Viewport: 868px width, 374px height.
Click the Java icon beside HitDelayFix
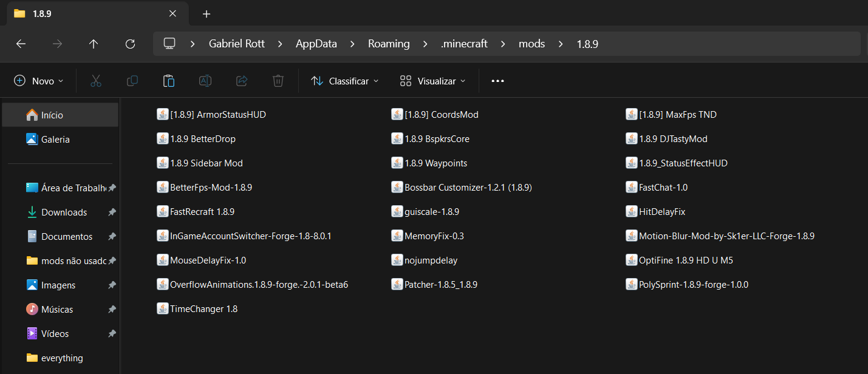pos(632,211)
